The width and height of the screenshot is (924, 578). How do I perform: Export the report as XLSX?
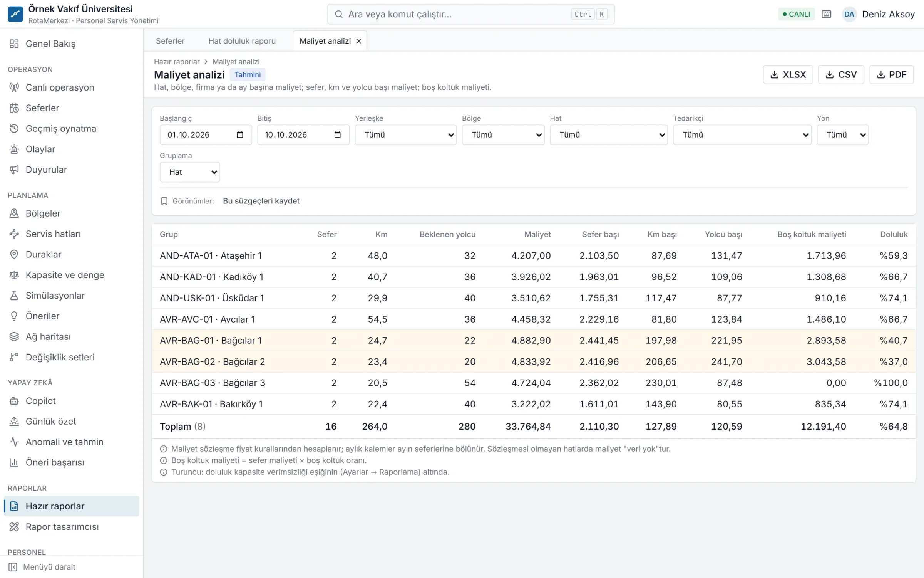tap(788, 75)
